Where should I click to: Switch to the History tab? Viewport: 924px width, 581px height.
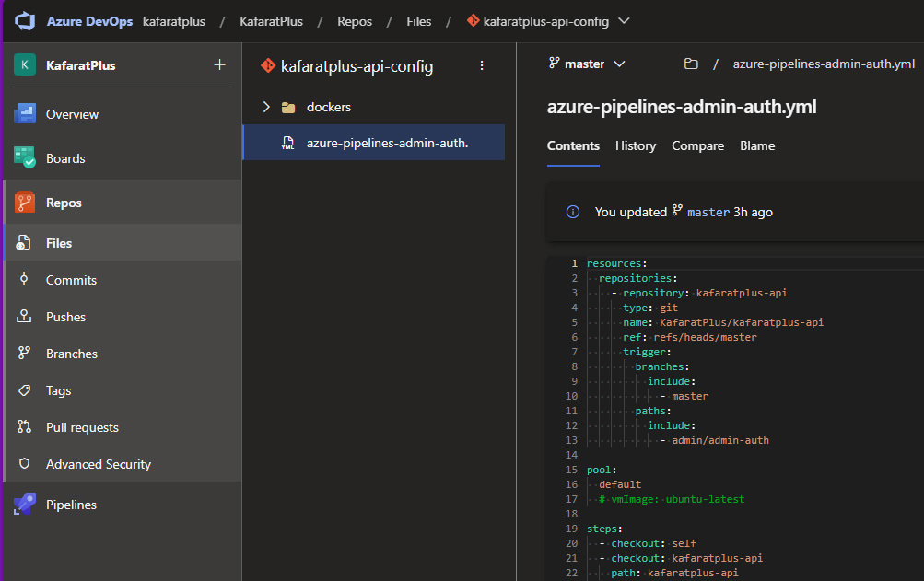(x=635, y=145)
